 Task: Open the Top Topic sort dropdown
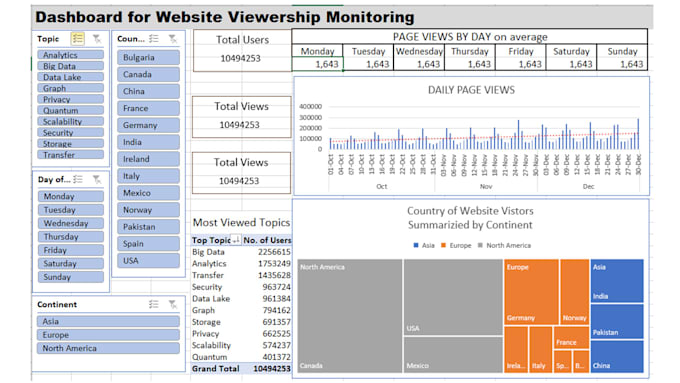pos(236,240)
